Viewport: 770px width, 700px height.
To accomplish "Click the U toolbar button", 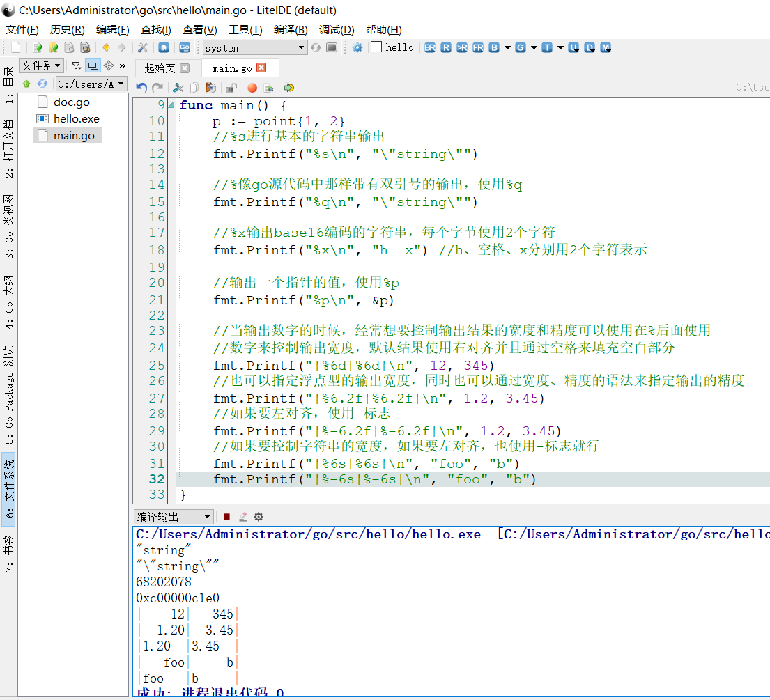I will click(573, 47).
